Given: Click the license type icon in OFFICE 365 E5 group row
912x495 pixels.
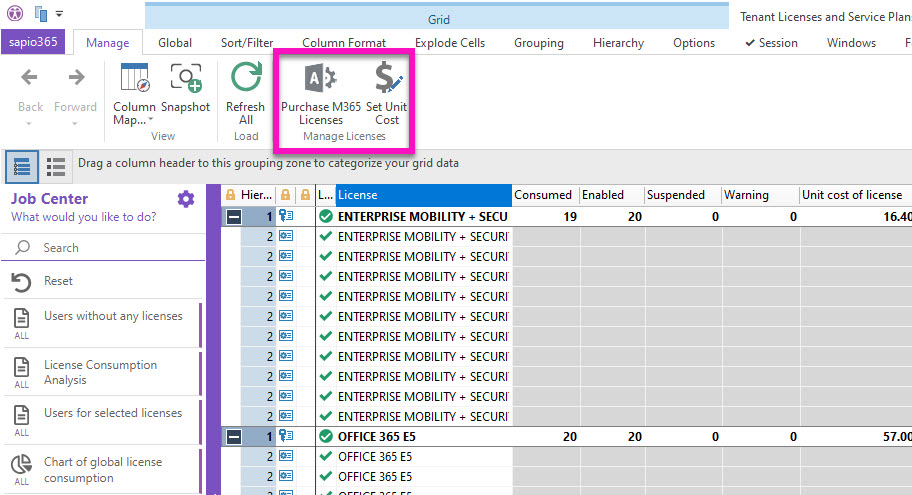Looking at the screenshot, I should [x=286, y=436].
